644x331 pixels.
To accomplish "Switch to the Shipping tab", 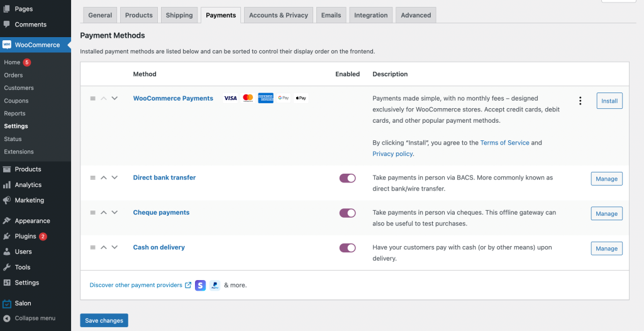I will (179, 15).
